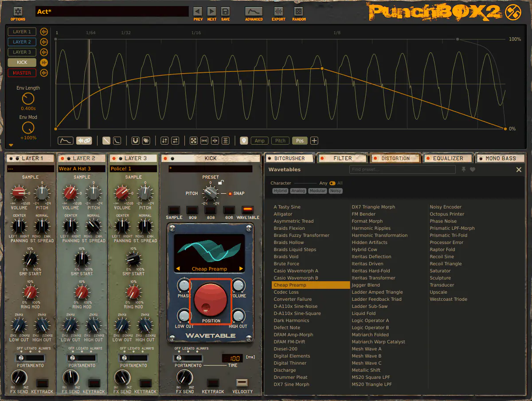Click the four-arrow fit-to-view icon
The image size is (532, 401).
194,141
